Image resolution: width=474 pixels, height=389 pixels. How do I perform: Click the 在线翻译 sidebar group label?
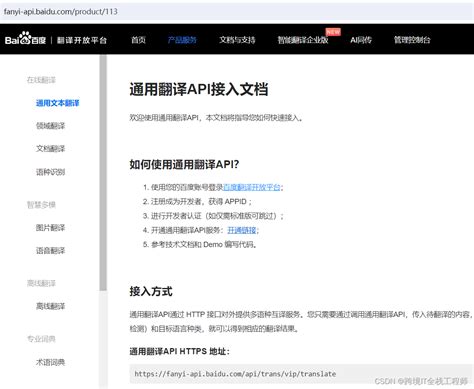pos(41,80)
